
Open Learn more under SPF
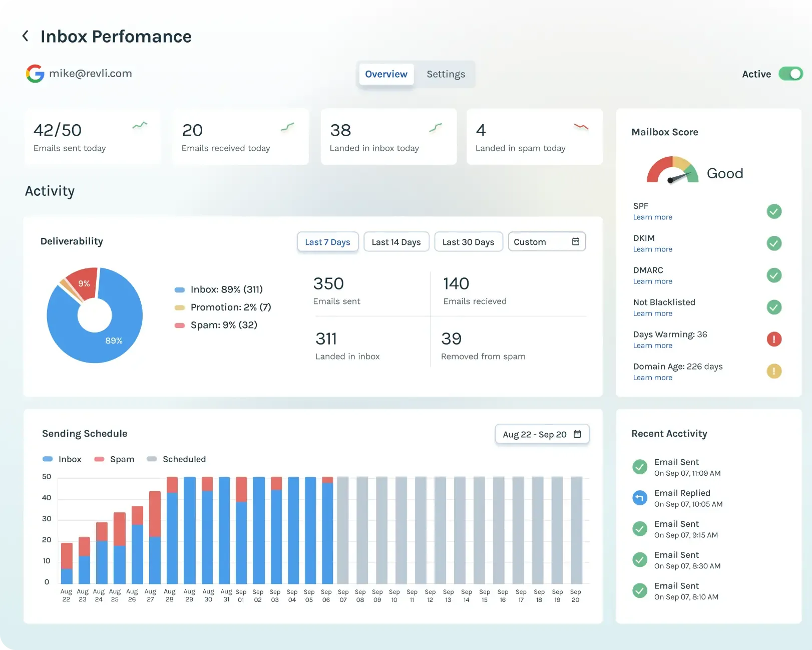pyautogui.click(x=652, y=217)
